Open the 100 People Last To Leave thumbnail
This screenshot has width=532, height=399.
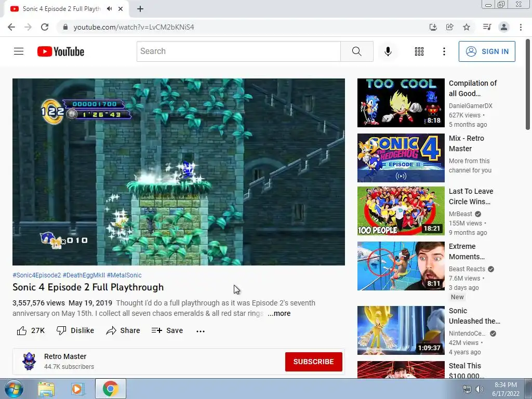(401, 211)
